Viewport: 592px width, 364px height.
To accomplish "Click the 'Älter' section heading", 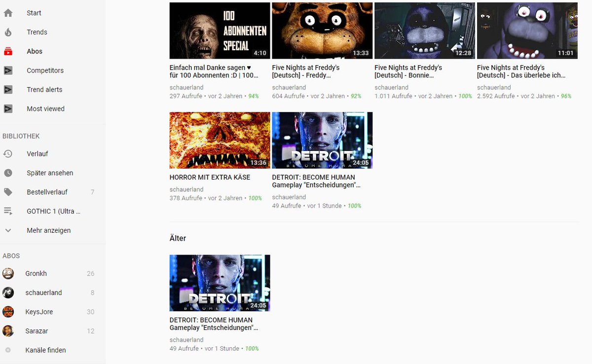I will tap(178, 238).
